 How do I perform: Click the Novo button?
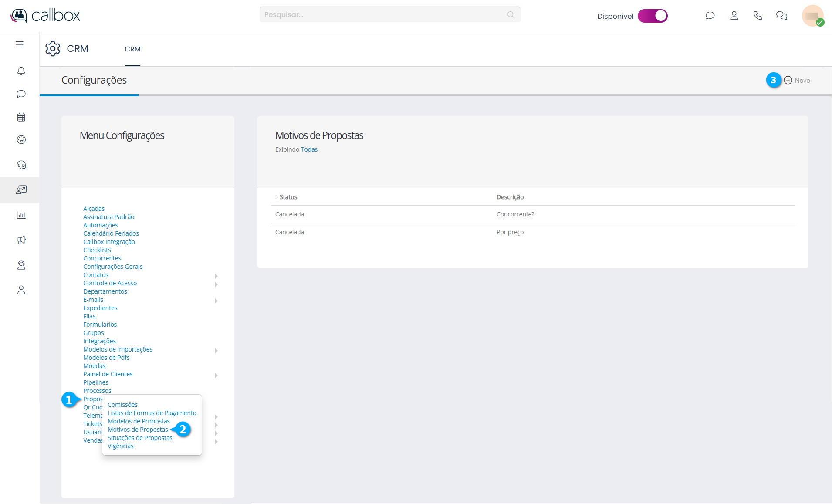pos(797,81)
